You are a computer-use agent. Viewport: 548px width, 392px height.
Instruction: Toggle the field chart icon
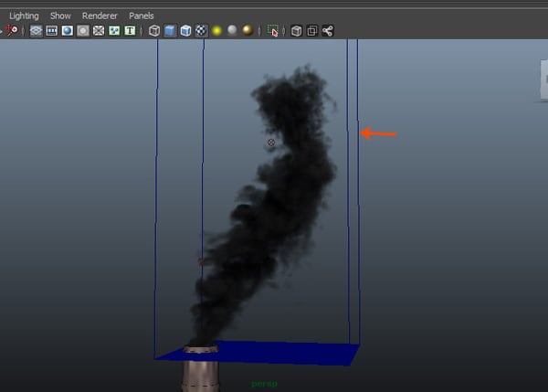click(99, 30)
